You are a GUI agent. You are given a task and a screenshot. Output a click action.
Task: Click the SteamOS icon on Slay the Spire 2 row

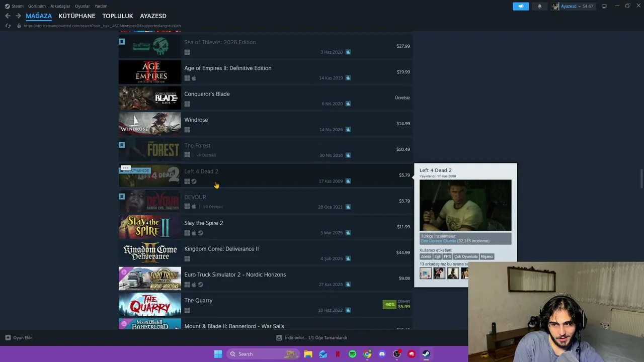point(200,233)
